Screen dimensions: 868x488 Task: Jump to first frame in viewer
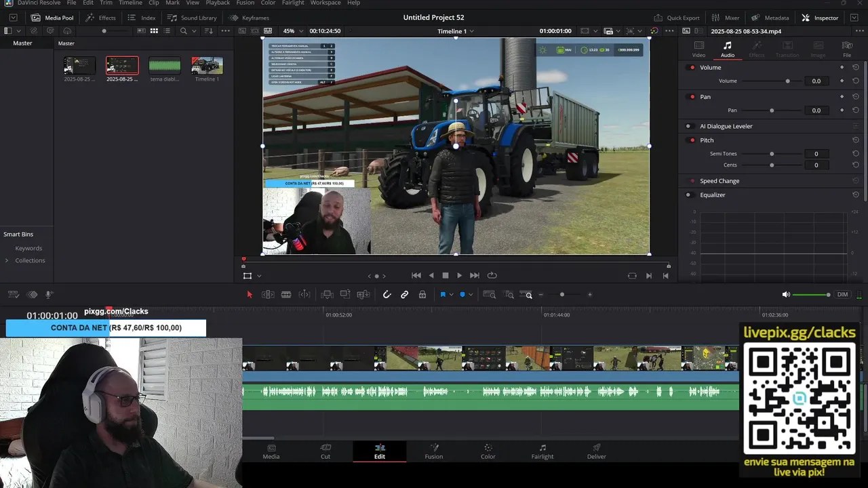coord(416,275)
